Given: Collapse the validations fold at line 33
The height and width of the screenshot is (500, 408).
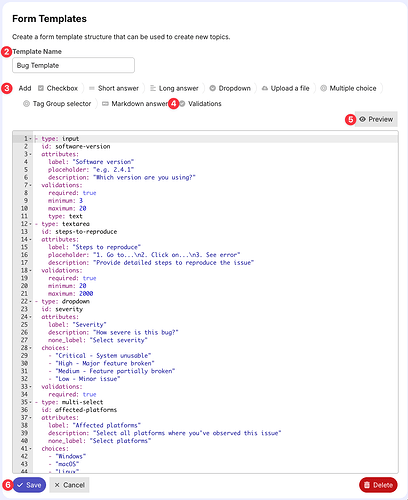Looking at the screenshot, I should click(x=30, y=387).
